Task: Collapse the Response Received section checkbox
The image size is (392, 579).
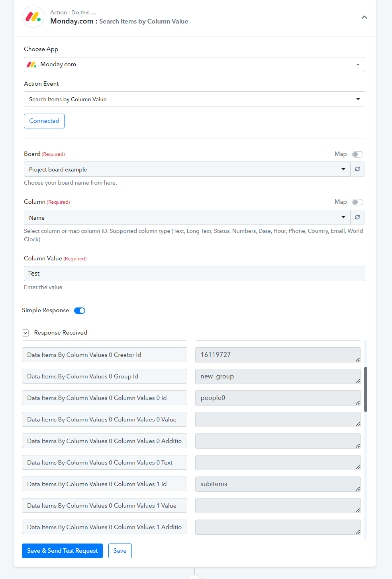Action: point(25,333)
